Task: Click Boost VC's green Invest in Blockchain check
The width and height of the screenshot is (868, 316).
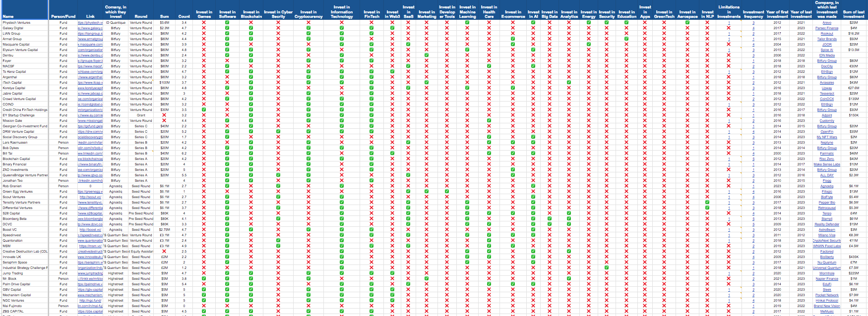Action: [251, 230]
